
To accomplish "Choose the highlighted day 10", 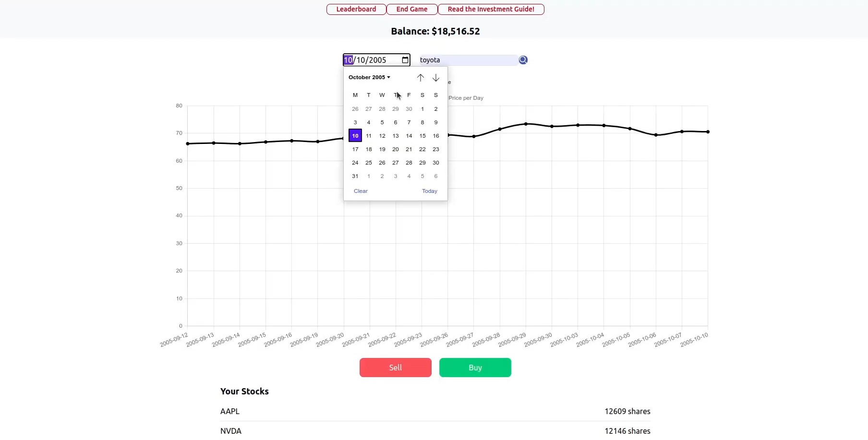I will point(355,136).
